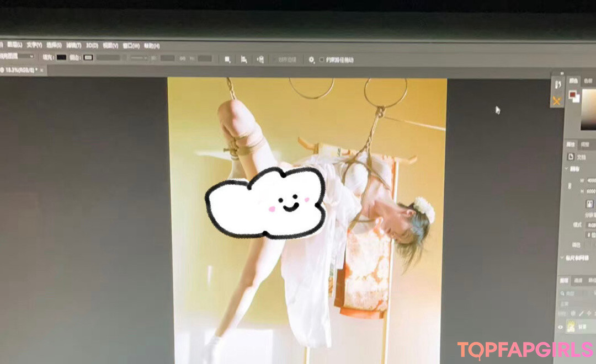The image size is (596, 364).
Task: Click the fill color swatch in options bar
Action: click(61, 57)
